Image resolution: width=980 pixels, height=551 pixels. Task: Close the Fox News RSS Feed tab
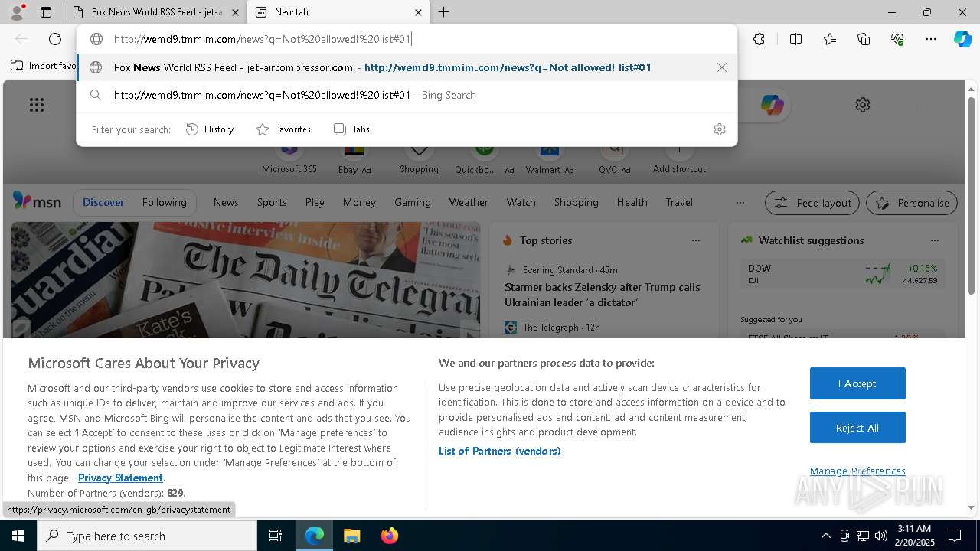(235, 12)
